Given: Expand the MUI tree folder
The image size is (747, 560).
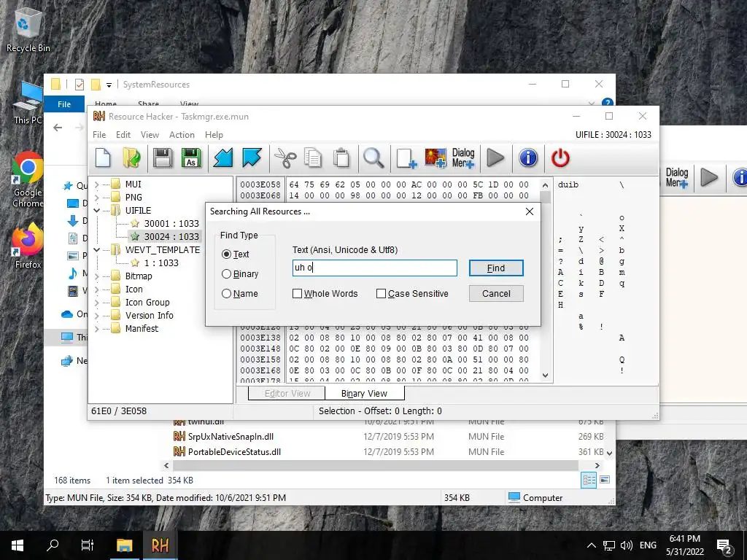Looking at the screenshot, I should tap(97, 184).
